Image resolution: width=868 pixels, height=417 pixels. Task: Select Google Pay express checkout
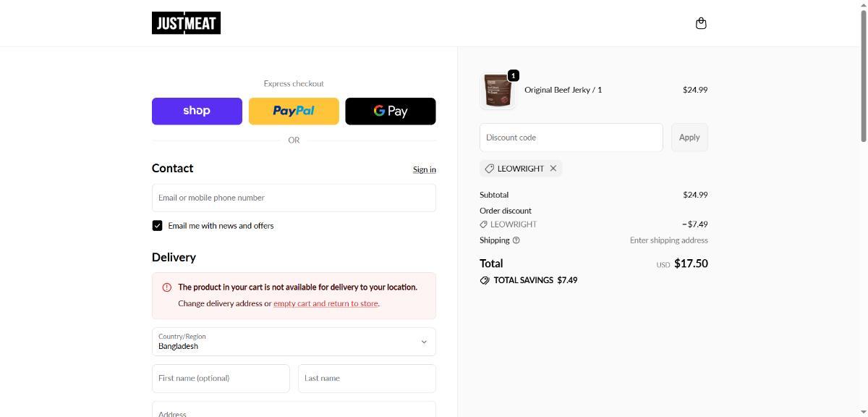[391, 111]
